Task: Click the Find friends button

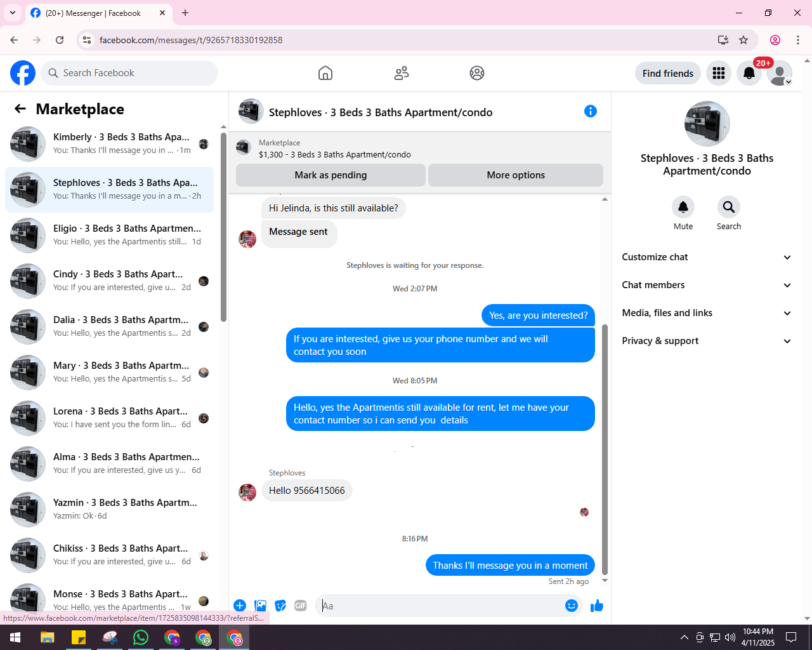Action: 668,74
